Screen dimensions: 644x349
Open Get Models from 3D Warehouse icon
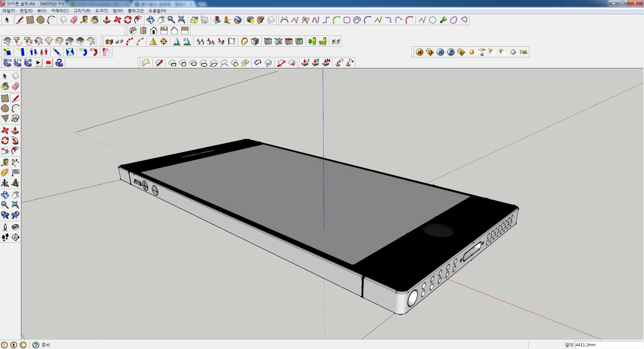click(x=250, y=20)
